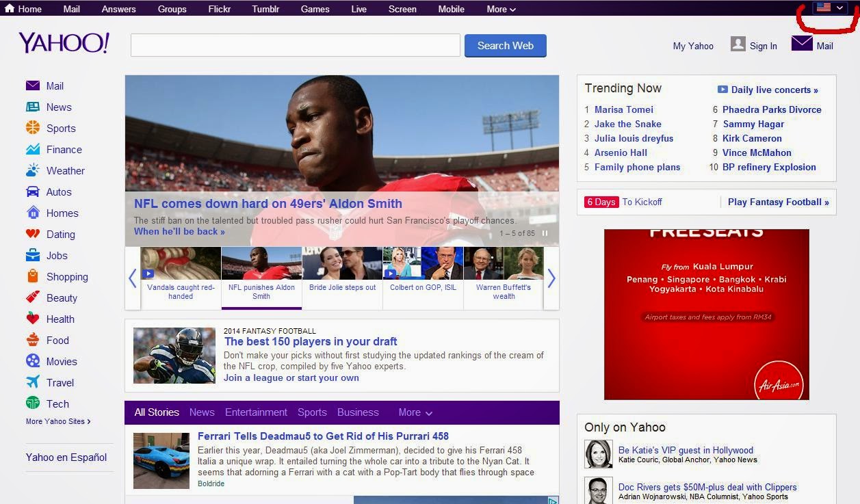Expand More Yahoo Sites
Image resolution: width=860 pixels, height=504 pixels.
click(58, 421)
